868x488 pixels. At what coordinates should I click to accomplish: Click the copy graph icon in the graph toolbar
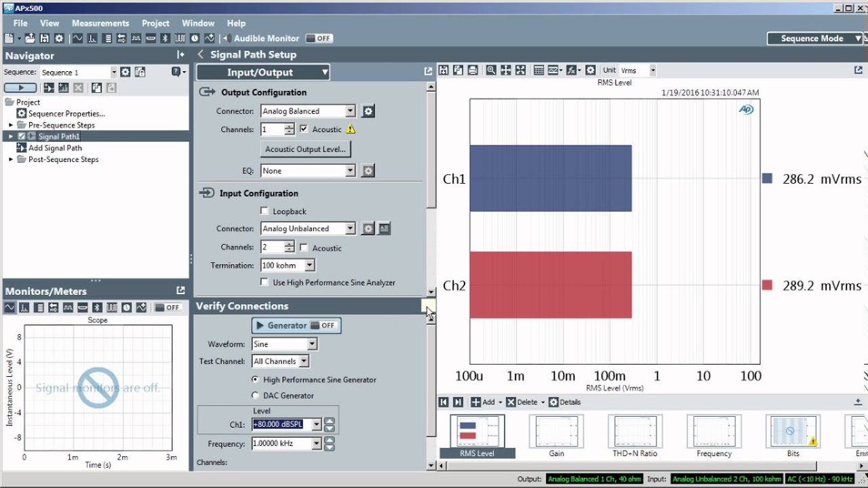coord(458,70)
